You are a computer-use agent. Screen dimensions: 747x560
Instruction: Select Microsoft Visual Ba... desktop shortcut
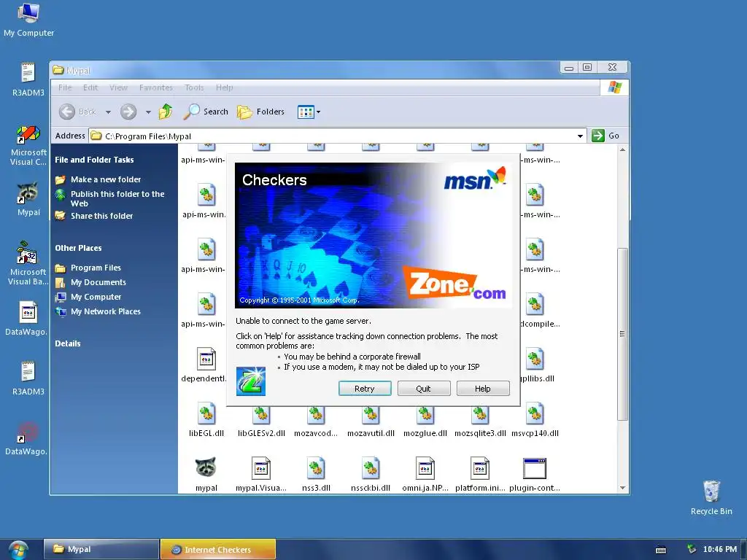click(28, 262)
